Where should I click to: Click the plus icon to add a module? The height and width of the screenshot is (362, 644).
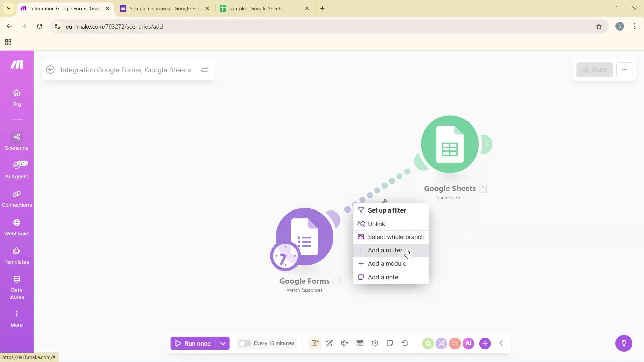[x=485, y=343]
